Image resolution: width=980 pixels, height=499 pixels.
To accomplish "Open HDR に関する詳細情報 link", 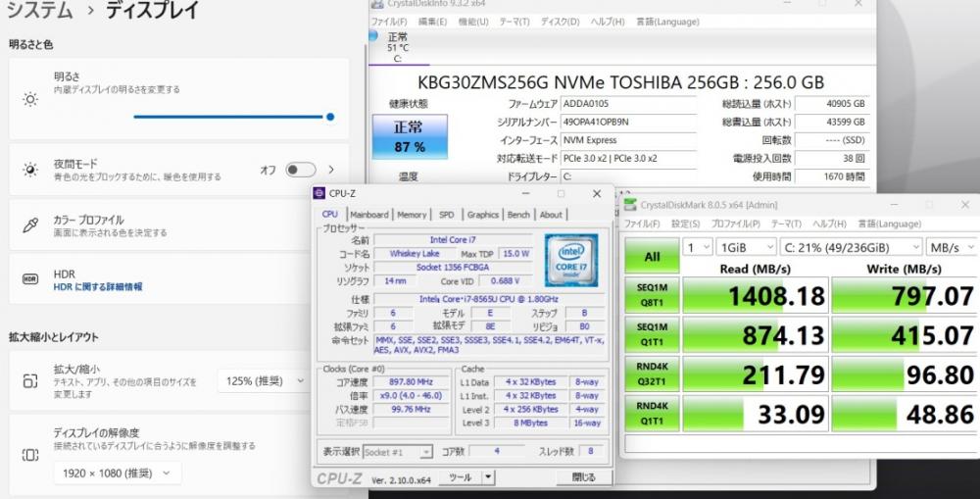I will pyautogui.click(x=97, y=287).
